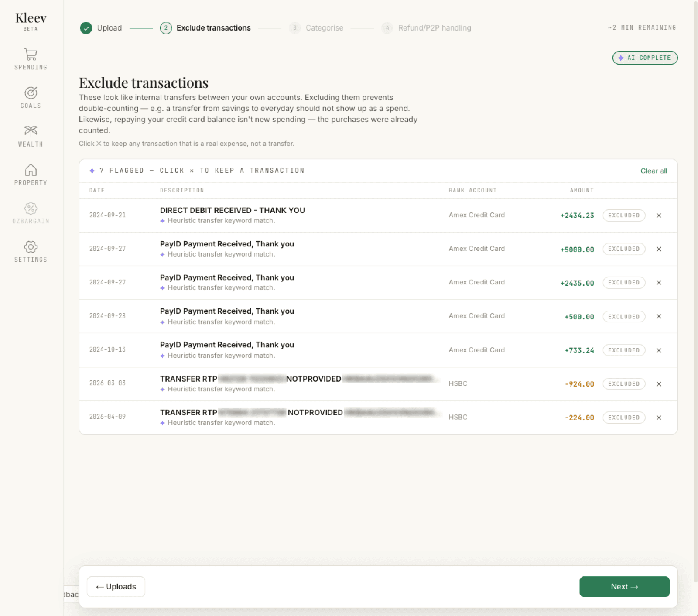Click the HSBC account in the -224.00 row
The height and width of the screenshot is (616, 698).
coord(458,417)
